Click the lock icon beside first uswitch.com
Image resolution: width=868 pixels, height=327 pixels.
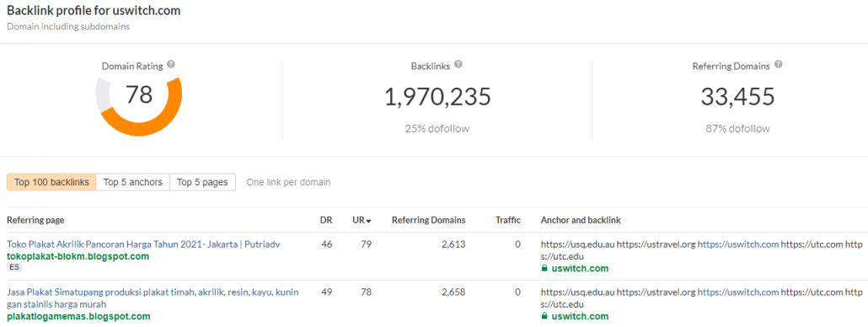click(x=544, y=269)
